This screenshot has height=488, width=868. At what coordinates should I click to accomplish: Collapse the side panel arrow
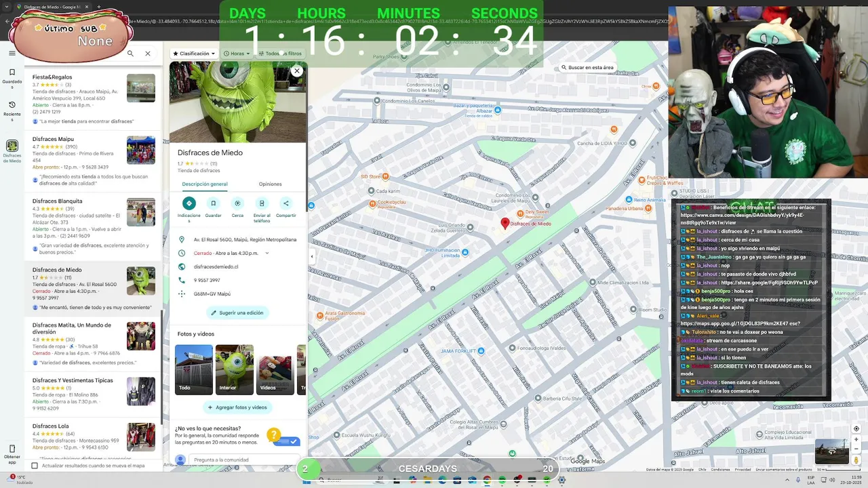(312, 256)
